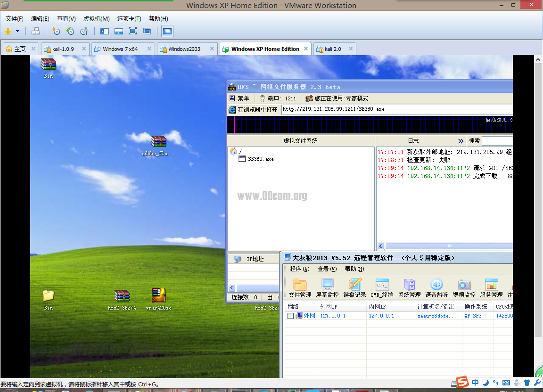This screenshot has width=543, height=392.
Task: Click 您正在使用:专家模式 button
Action: pyautogui.click(x=337, y=98)
